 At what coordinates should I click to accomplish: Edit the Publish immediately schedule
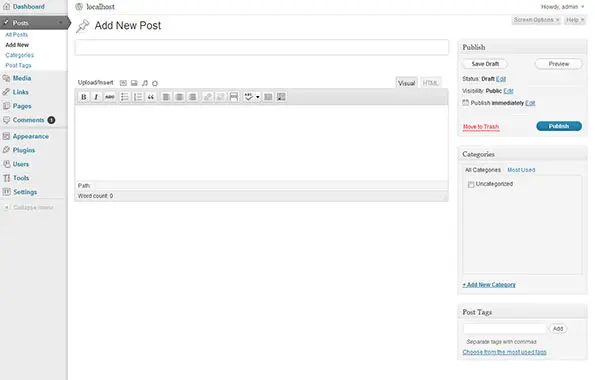[530, 103]
